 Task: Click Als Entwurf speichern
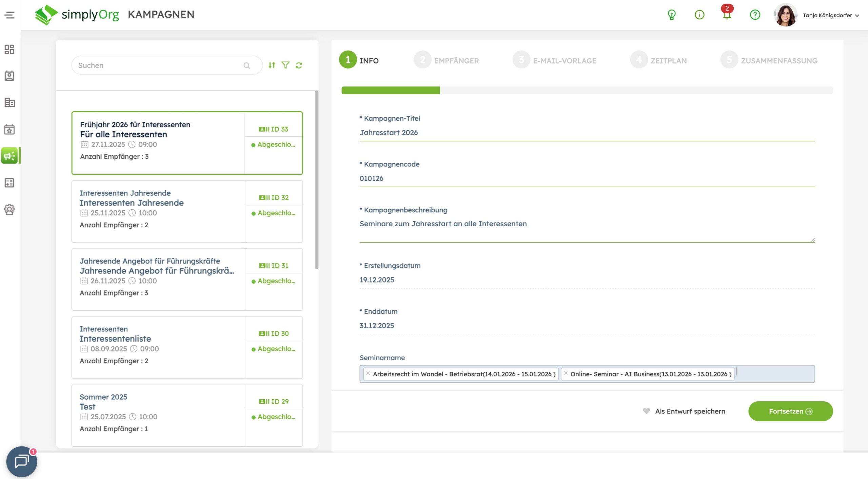coord(690,411)
